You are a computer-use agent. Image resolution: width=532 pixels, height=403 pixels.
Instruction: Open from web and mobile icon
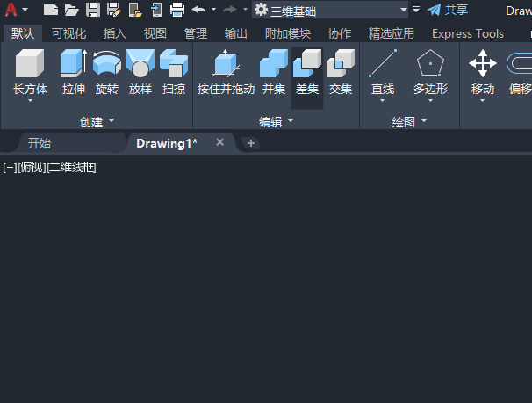(x=135, y=10)
